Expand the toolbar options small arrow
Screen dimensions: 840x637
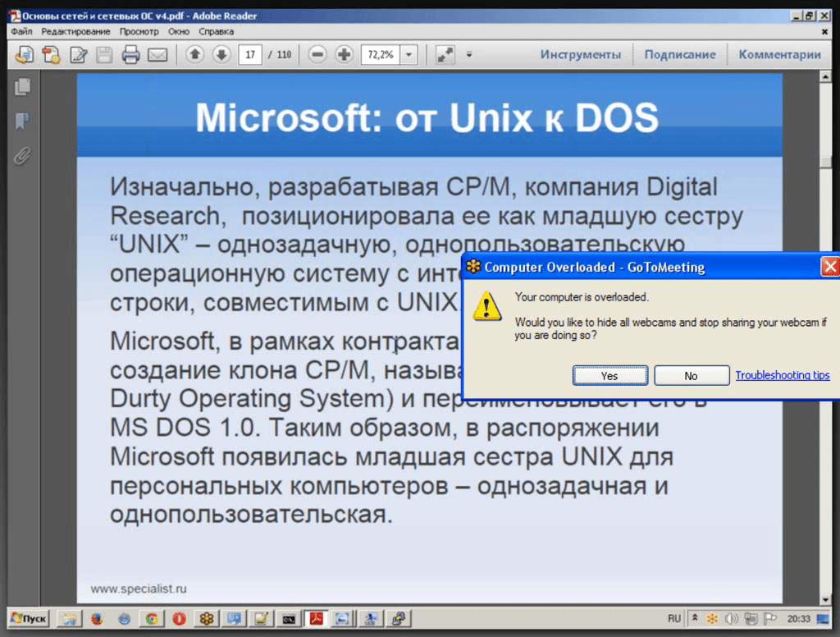pos(469,55)
